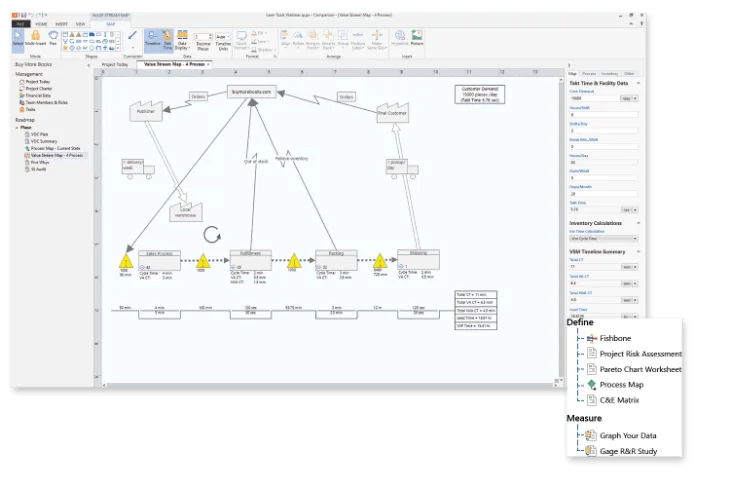Click the Hyperlink globe icon

pyautogui.click(x=399, y=37)
